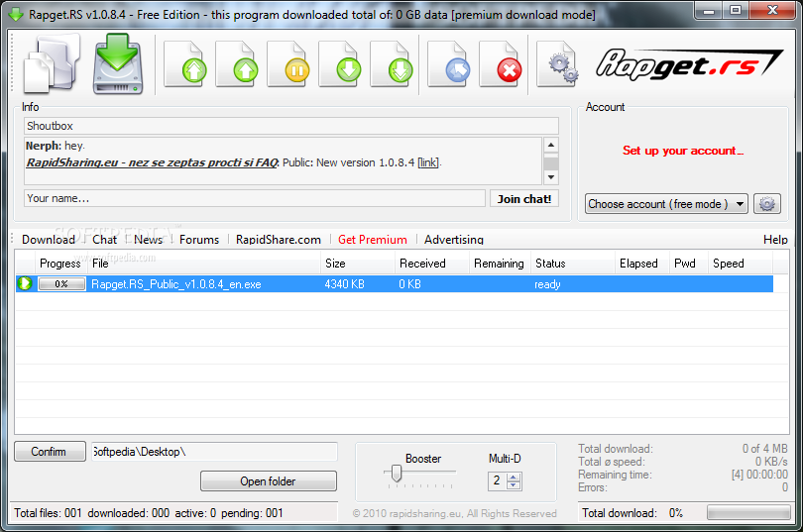Click green status icon of Rapget.RS file row
The width and height of the screenshot is (803, 532).
[x=25, y=283]
